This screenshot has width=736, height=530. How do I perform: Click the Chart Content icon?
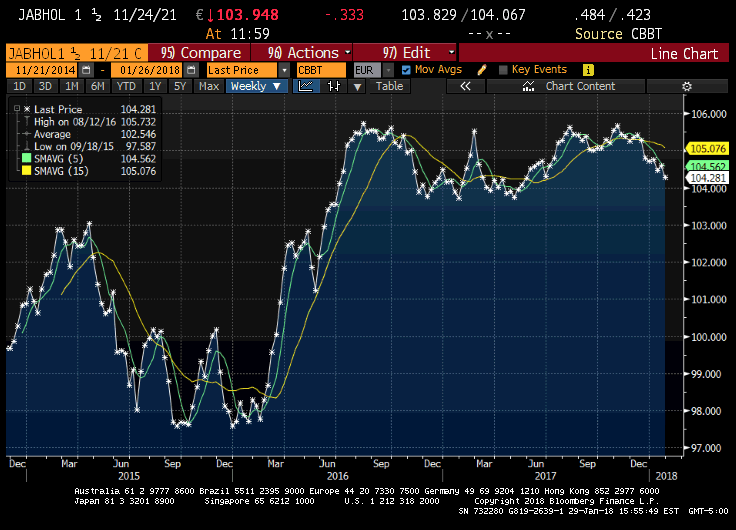[529, 86]
